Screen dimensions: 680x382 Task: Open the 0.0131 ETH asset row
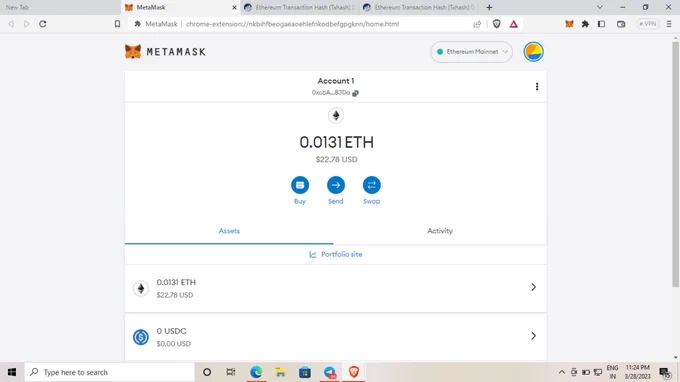pyautogui.click(x=336, y=288)
